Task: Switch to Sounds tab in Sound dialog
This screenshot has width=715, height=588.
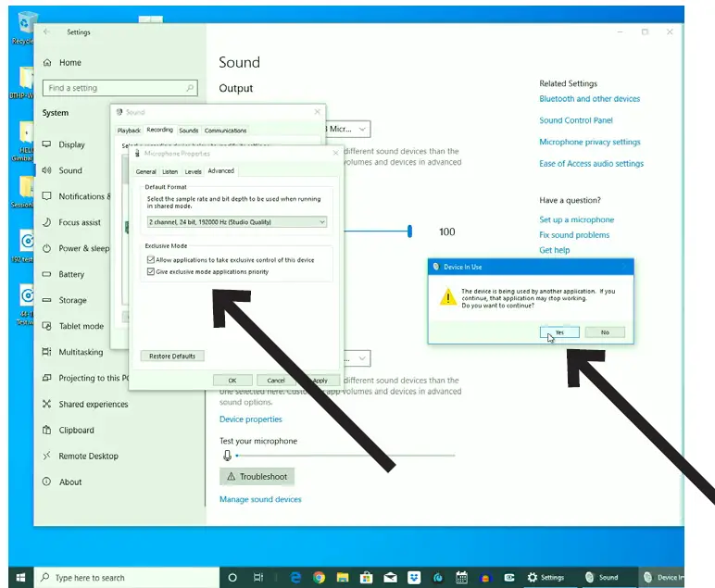Action: coord(188,131)
